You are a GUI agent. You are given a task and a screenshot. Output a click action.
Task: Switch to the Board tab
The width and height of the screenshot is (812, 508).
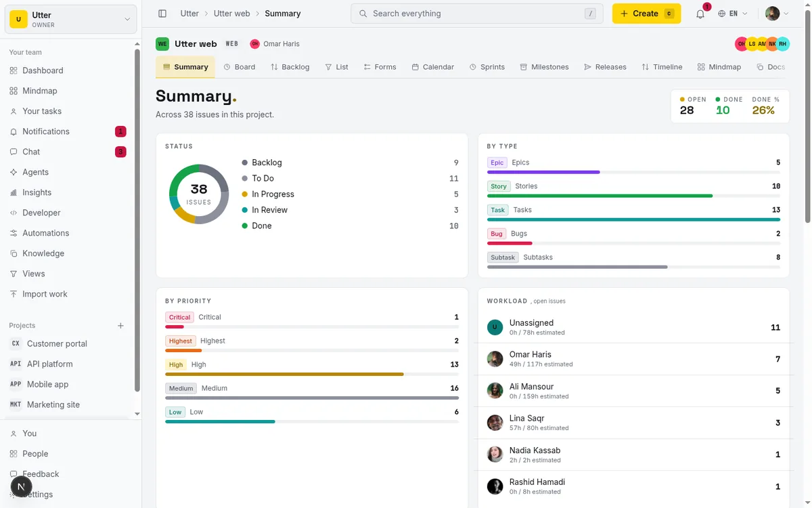[x=240, y=67]
